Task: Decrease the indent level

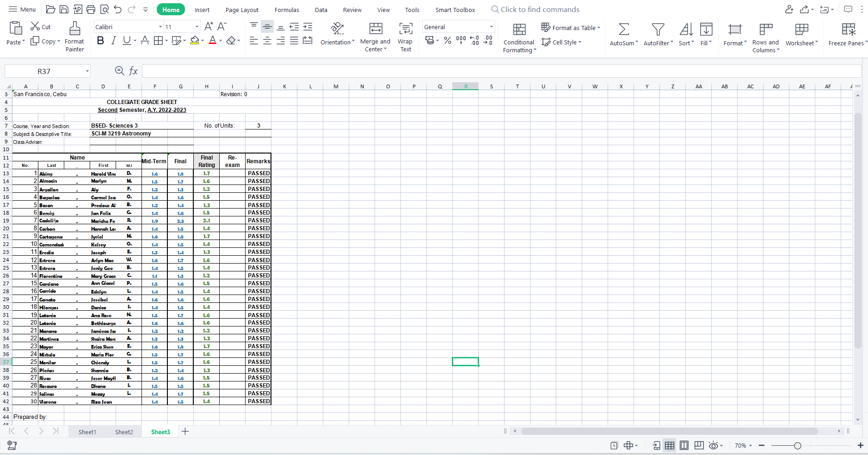Action: [294, 26]
